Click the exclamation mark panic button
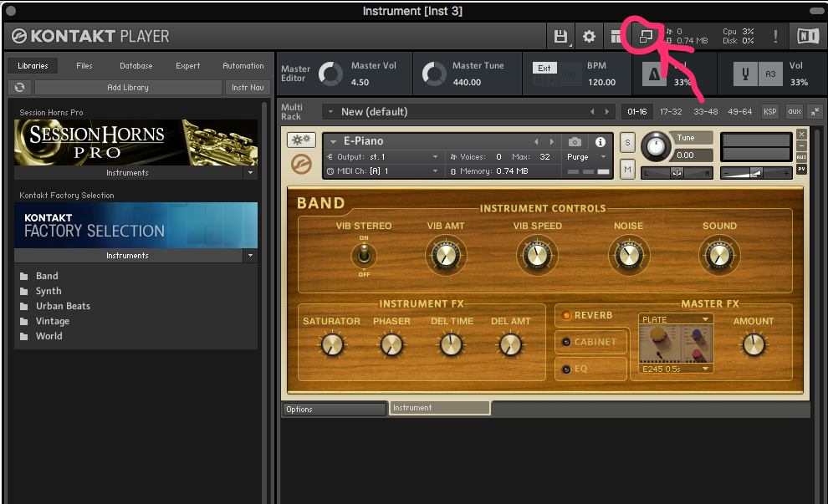This screenshot has height=504, width=828. [x=775, y=37]
